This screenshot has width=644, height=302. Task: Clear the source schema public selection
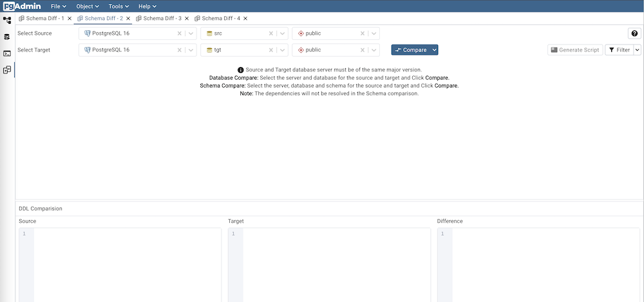(x=363, y=33)
